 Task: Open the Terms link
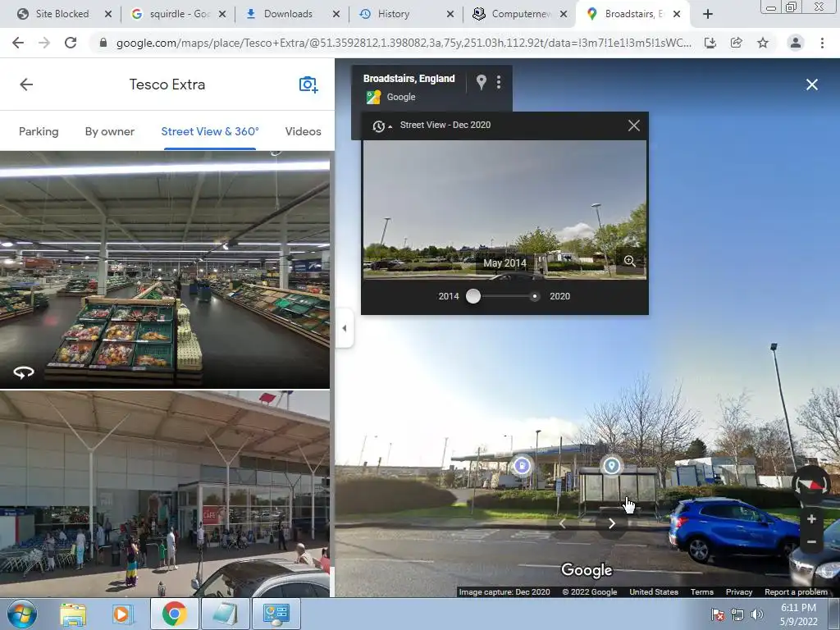tap(702, 592)
